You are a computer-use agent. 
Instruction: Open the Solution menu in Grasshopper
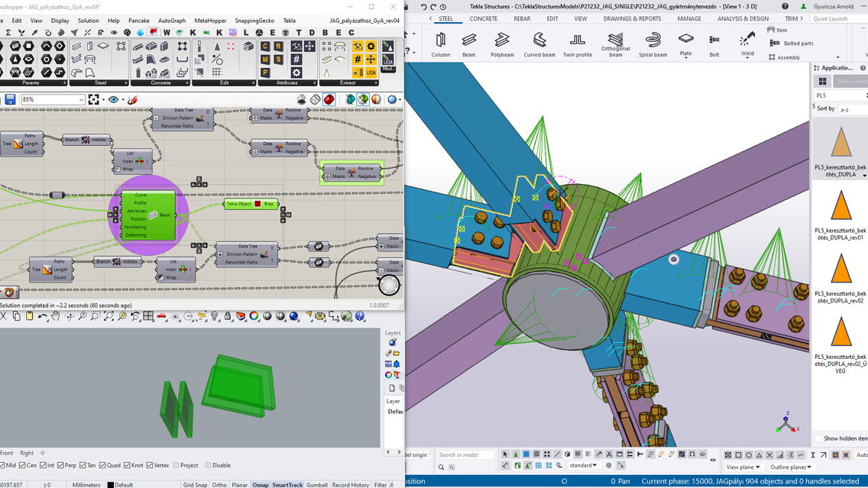pos(88,21)
